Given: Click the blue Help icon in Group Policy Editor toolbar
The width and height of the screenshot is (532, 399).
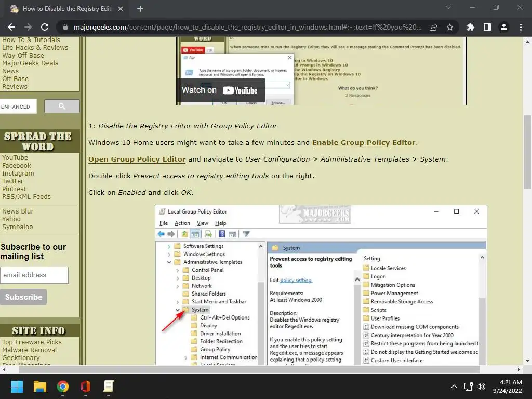Looking at the screenshot, I should coord(222,234).
